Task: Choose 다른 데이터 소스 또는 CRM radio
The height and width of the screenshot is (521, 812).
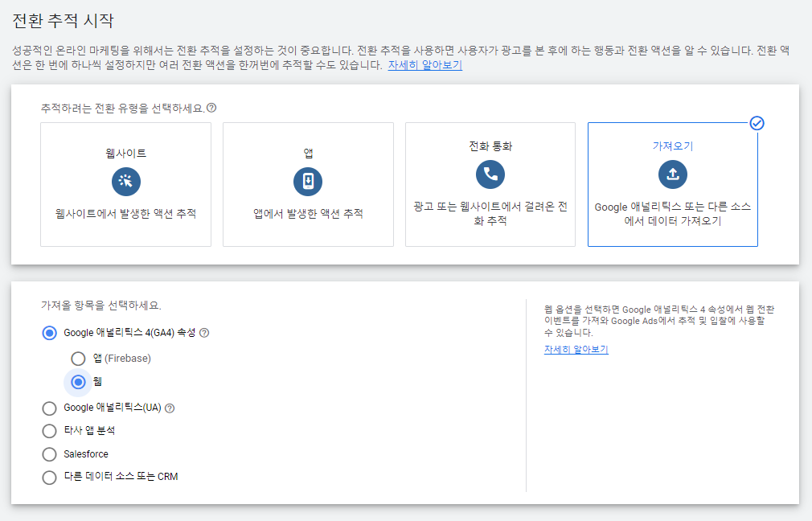Action: coord(49,477)
